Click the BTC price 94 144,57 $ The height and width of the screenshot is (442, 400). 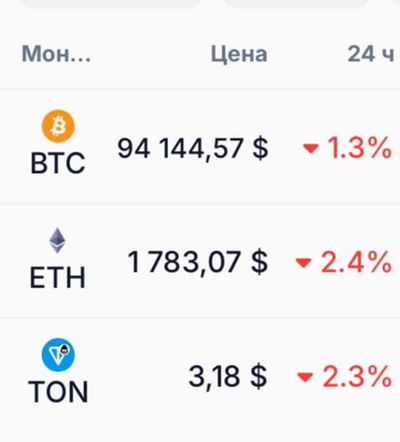pyautogui.click(x=193, y=149)
